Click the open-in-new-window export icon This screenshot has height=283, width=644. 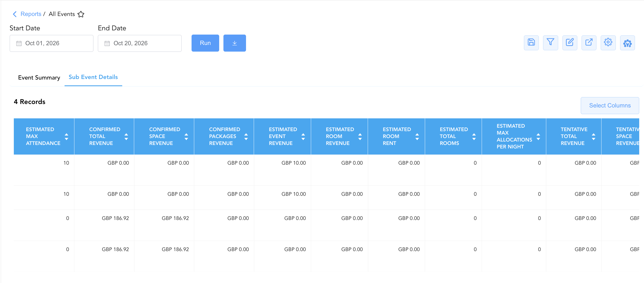point(589,43)
